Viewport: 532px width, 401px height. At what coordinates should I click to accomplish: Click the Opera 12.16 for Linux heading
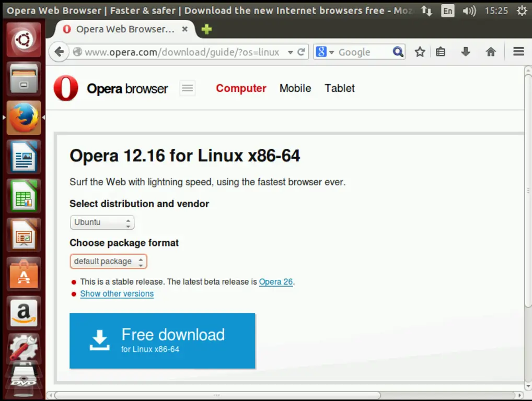pos(184,156)
